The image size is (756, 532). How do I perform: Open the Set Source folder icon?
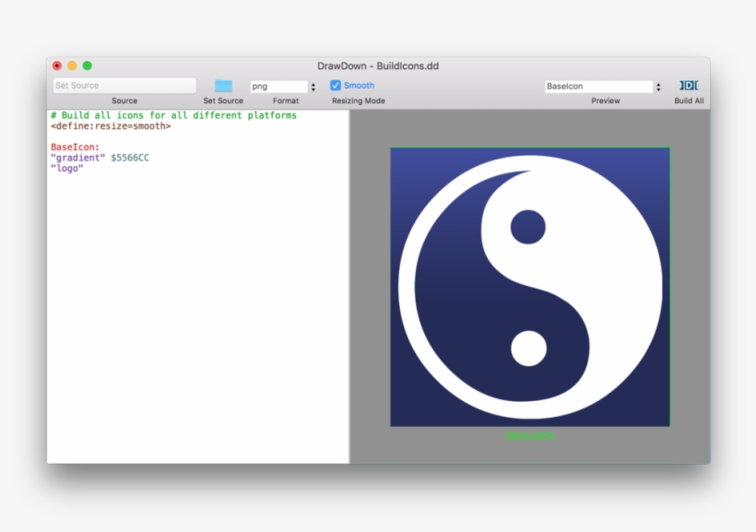point(222,84)
